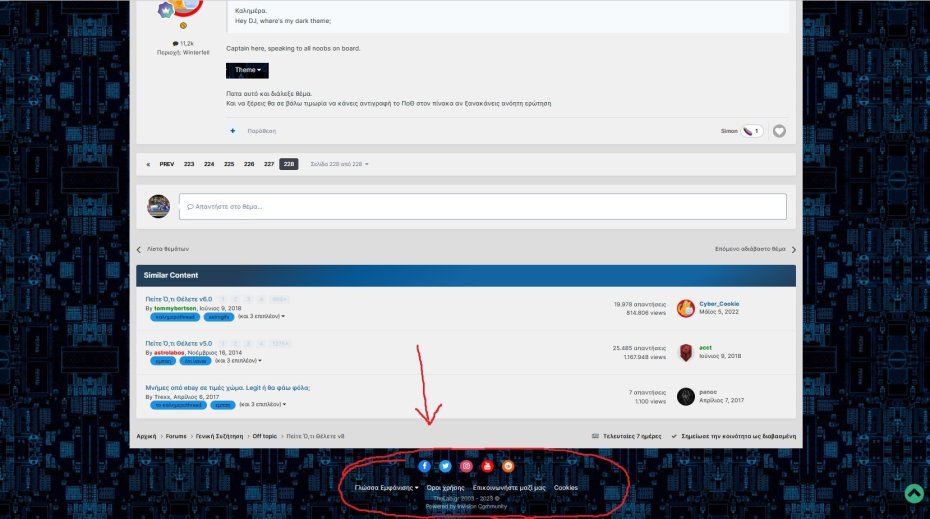Click first tag on the v6.0 topic
This screenshot has height=519, width=930.
[175, 317]
